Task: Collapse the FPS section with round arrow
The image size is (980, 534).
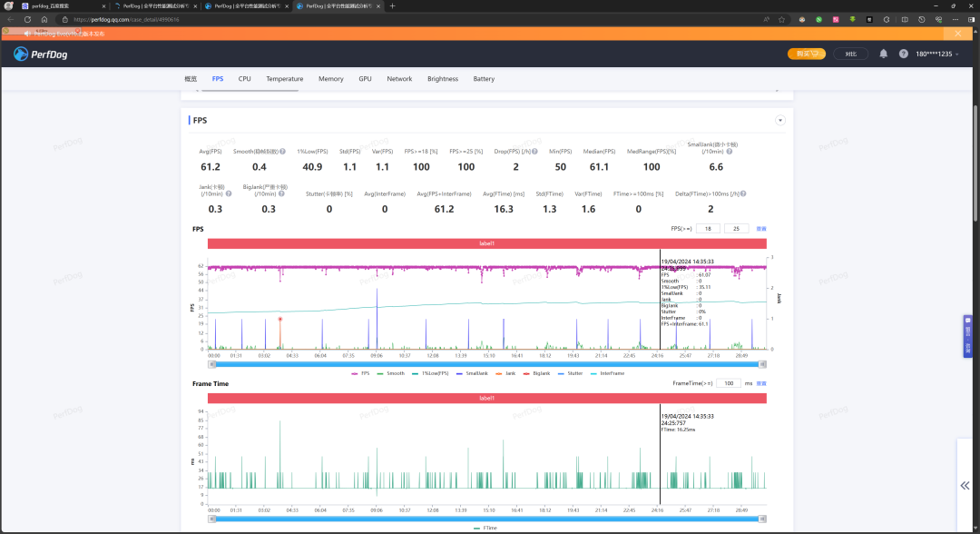Action: point(779,120)
